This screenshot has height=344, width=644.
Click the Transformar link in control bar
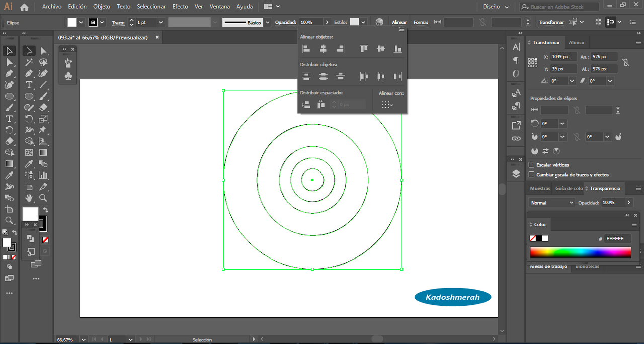tap(551, 22)
